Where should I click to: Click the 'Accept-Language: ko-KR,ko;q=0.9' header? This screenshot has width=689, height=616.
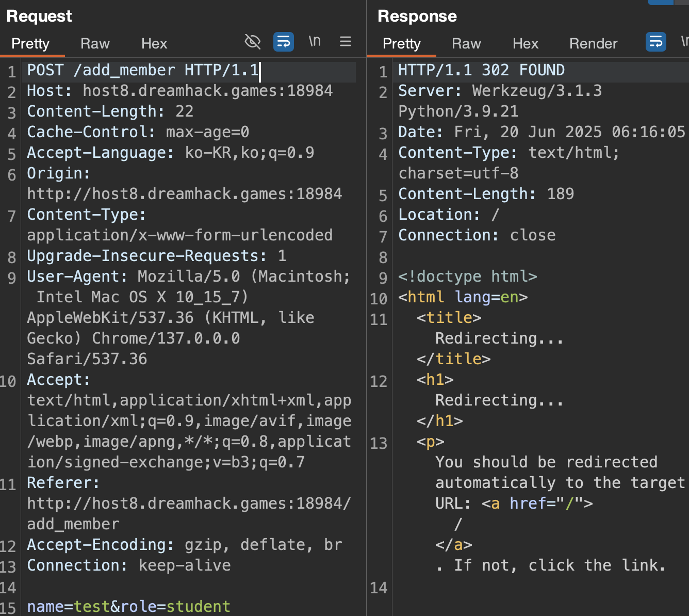[171, 153]
